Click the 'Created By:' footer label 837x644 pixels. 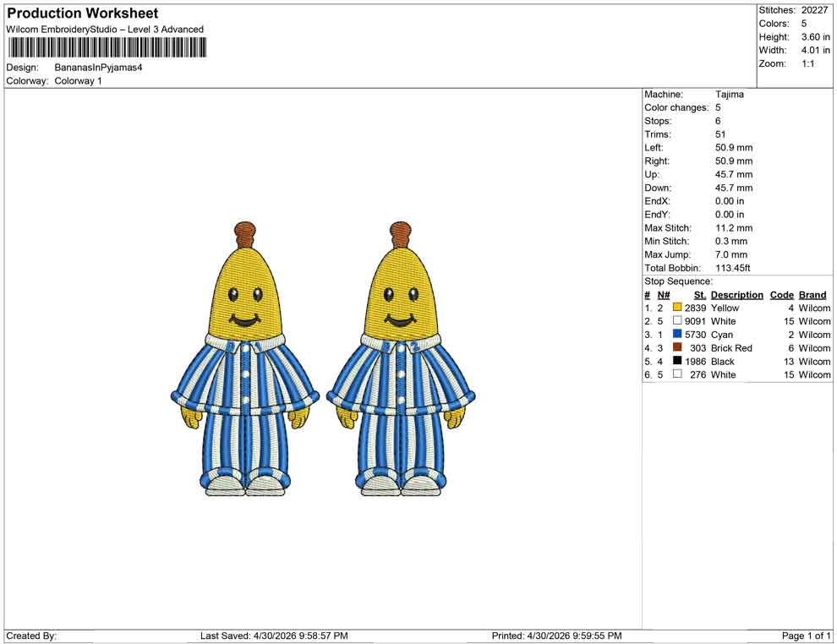click(x=31, y=636)
